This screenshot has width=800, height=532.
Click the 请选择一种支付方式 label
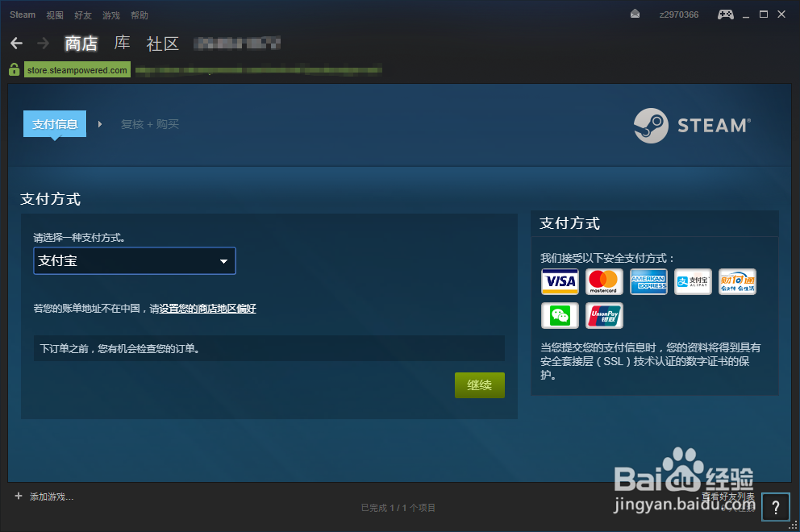(79, 238)
